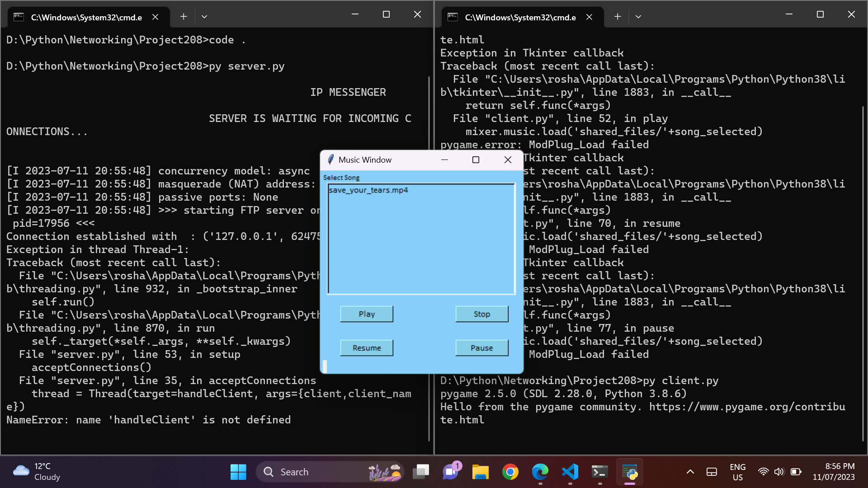
Task: Click the Resume button
Action: (366, 348)
